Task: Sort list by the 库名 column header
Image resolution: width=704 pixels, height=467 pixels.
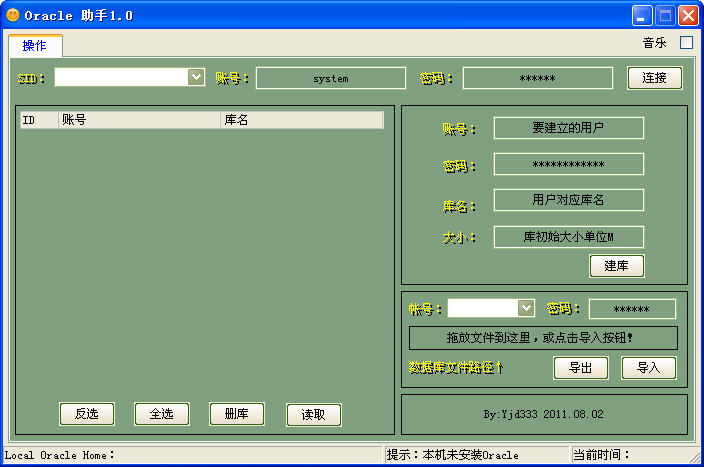Action: (300, 120)
